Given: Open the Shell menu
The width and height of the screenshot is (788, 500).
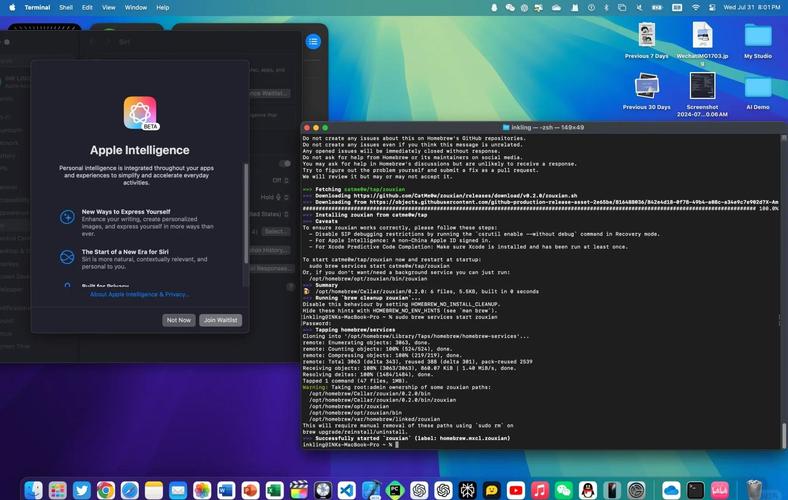Looking at the screenshot, I should 66,8.
